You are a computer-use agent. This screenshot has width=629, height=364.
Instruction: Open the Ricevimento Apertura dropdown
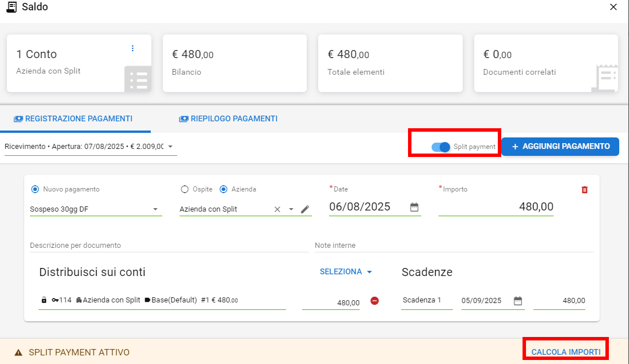[170, 147]
